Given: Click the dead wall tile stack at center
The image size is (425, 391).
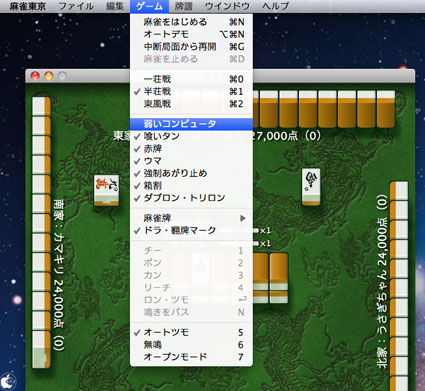Looking at the screenshot, I should 270,278.
